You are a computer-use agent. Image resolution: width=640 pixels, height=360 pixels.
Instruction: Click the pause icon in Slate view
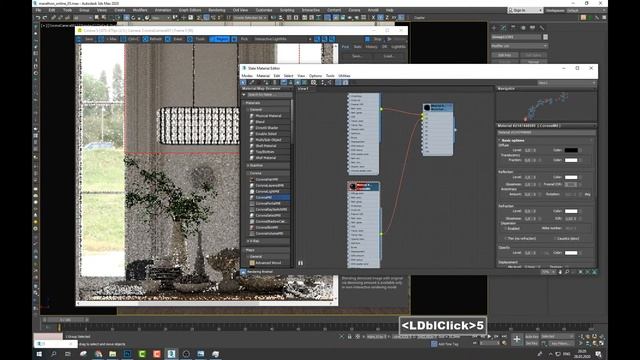coord(300,263)
